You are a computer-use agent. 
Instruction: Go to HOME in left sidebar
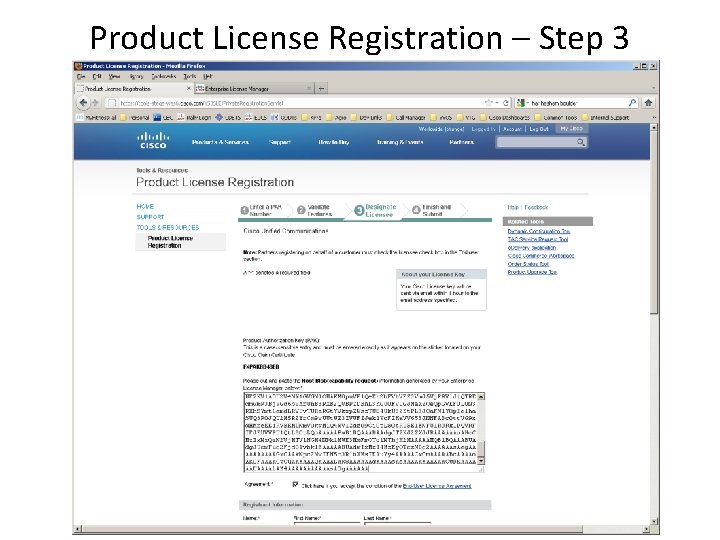click(145, 207)
